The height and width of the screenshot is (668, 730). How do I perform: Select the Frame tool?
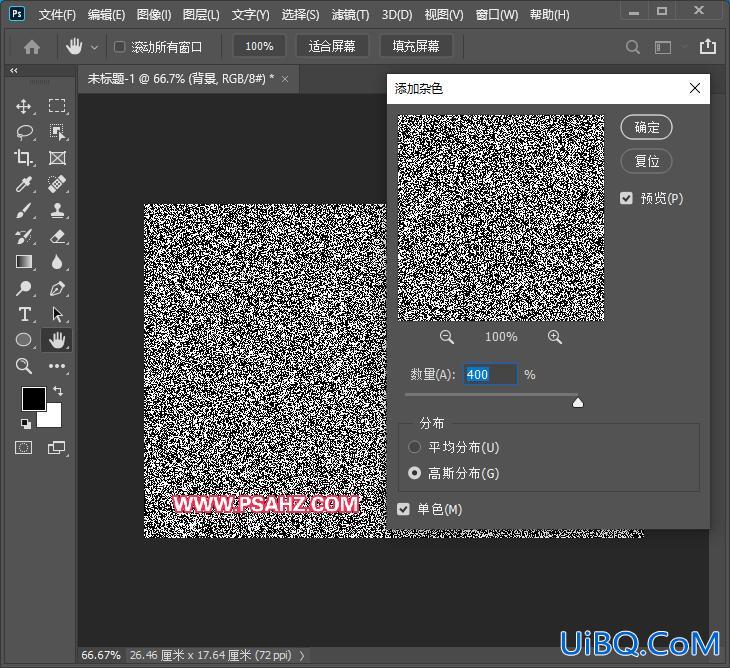tap(57, 158)
